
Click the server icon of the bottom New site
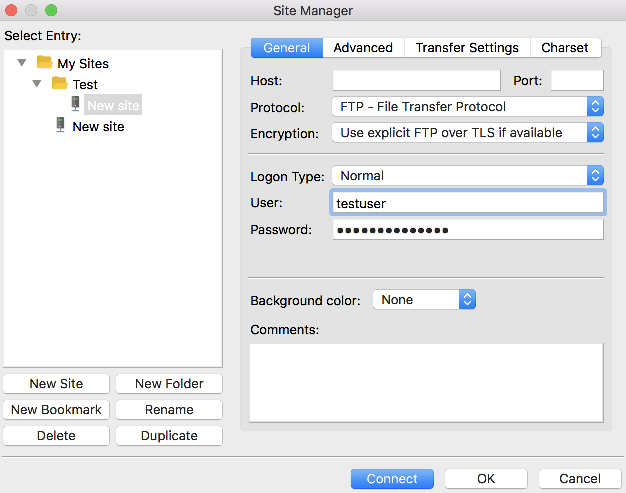(x=60, y=126)
